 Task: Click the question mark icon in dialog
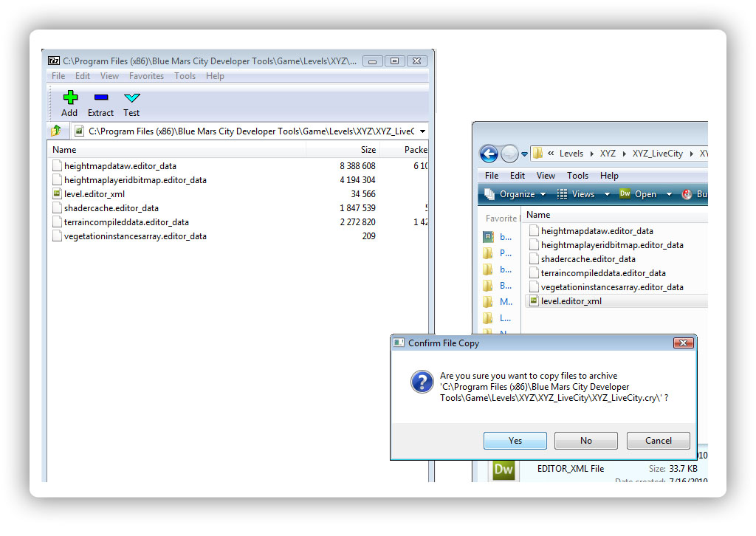pos(422,382)
